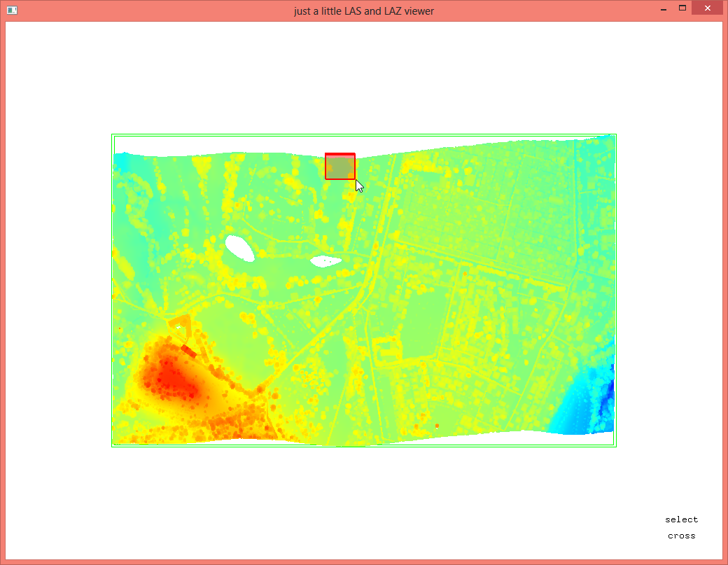Click inside the red selection rectangle
728x565 pixels.
click(x=340, y=167)
